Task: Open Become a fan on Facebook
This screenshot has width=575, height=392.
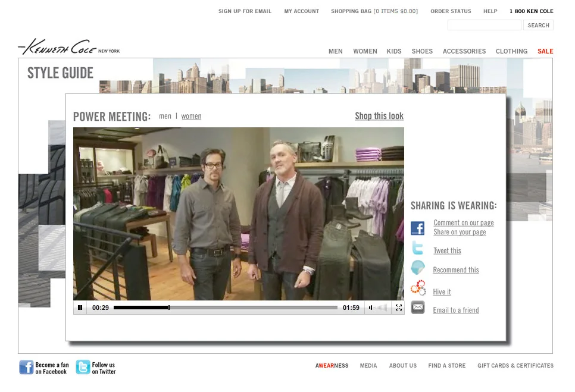Action: [52, 368]
